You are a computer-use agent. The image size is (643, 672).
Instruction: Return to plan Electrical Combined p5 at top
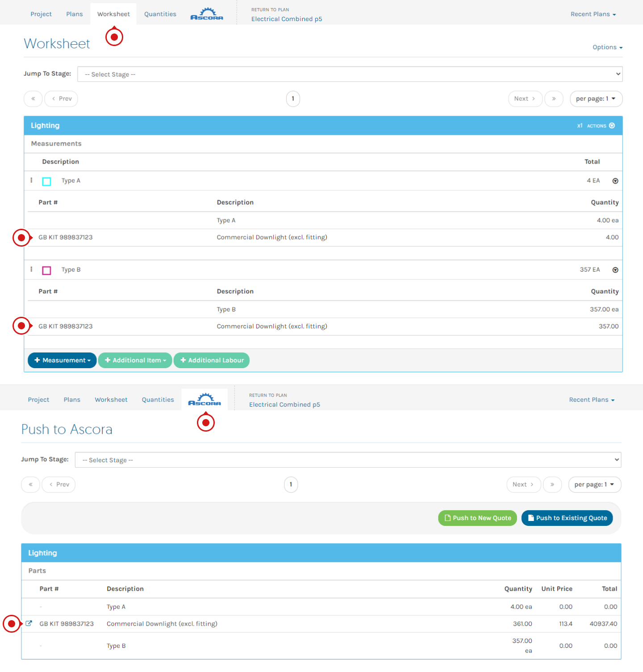[x=287, y=19]
